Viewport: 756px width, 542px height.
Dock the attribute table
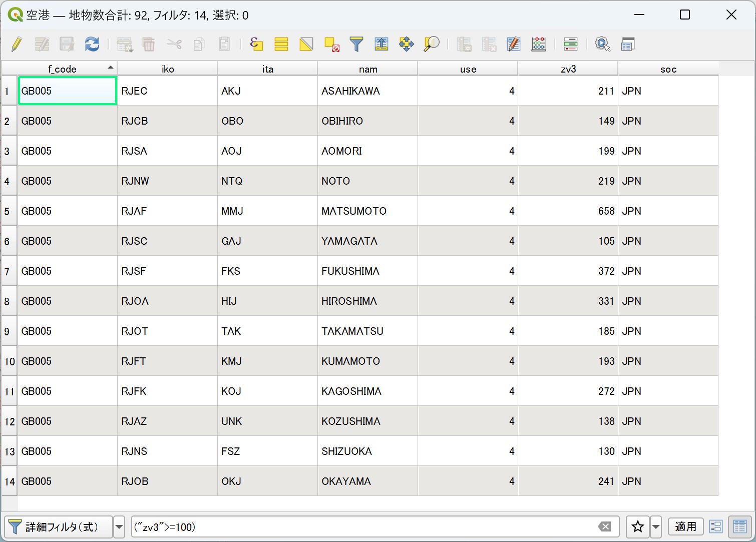(627, 44)
